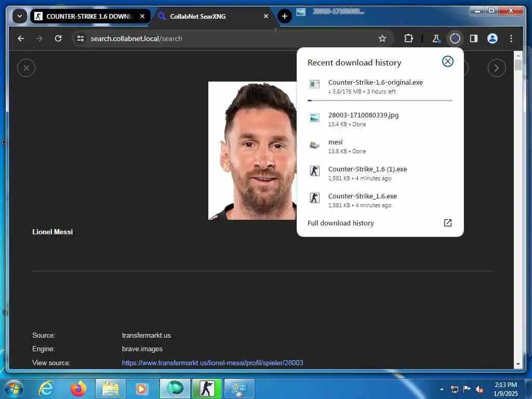Screen dimensions: 532x399
Task: Close the COUNTER-STRIKE 1.6 tab
Action: [142, 16]
